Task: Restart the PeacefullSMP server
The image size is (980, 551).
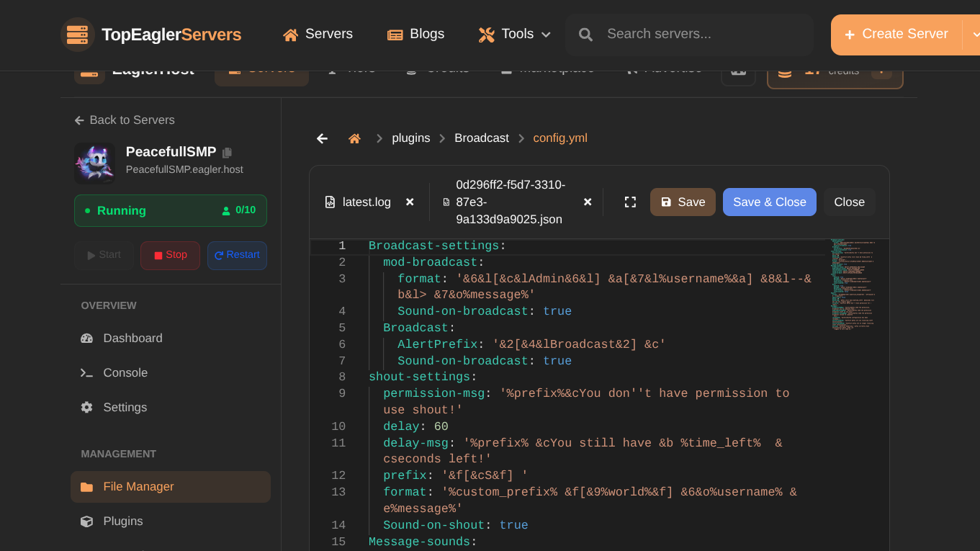Action: click(237, 255)
